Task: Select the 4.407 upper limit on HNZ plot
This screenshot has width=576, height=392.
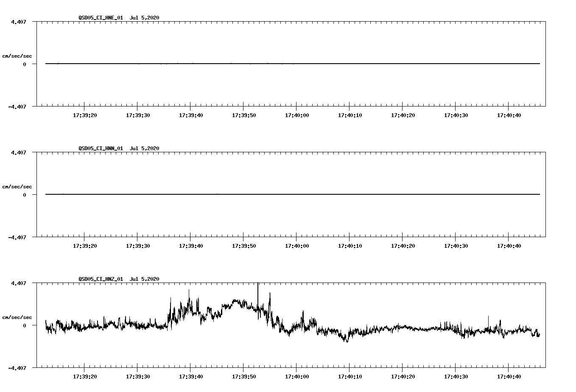Action: tap(19, 283)
